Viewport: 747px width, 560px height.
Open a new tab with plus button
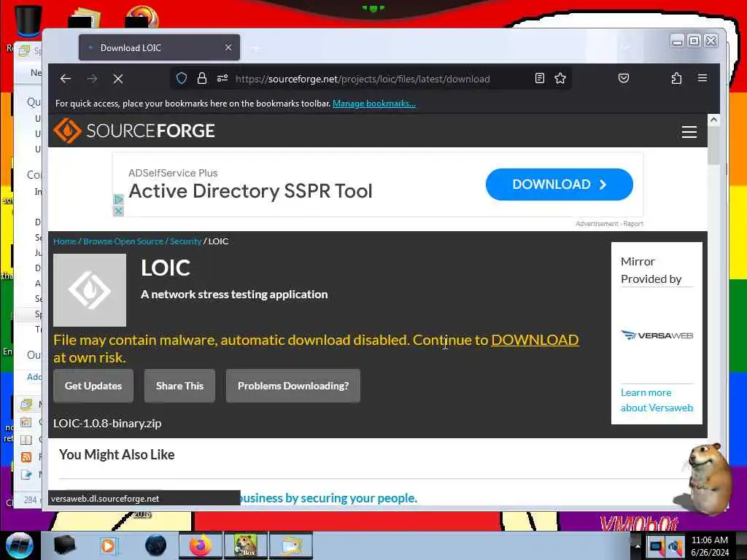click(x=256, y=48)
